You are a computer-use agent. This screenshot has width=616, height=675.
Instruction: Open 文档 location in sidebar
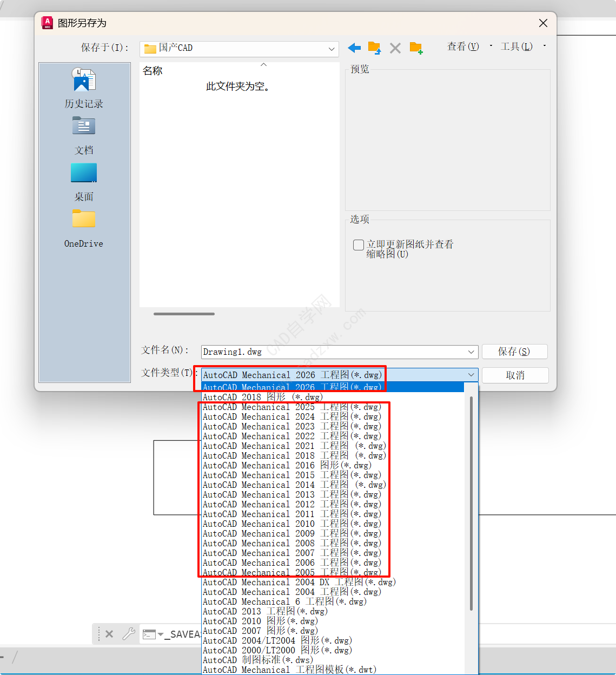(84, 135)
